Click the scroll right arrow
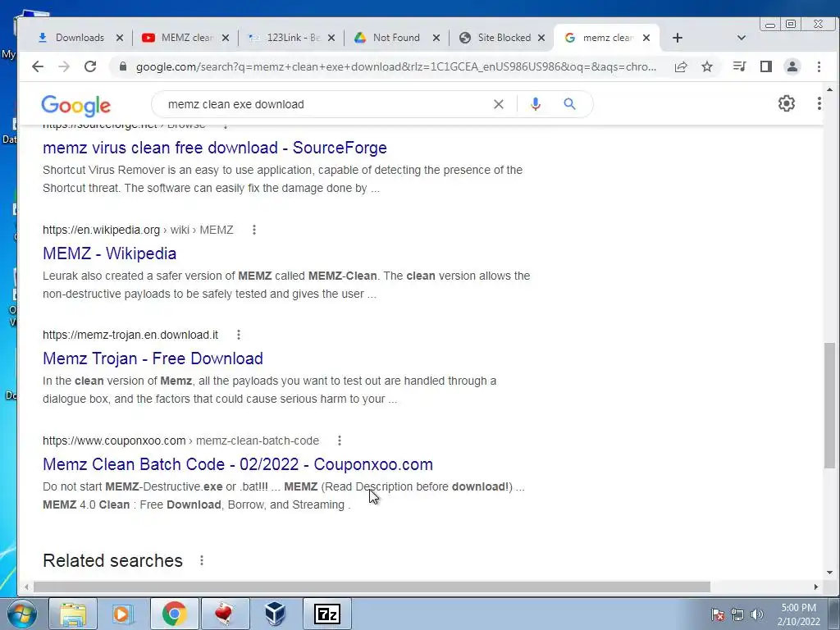Viewport: 840px width, 630px height. [816, 587]
